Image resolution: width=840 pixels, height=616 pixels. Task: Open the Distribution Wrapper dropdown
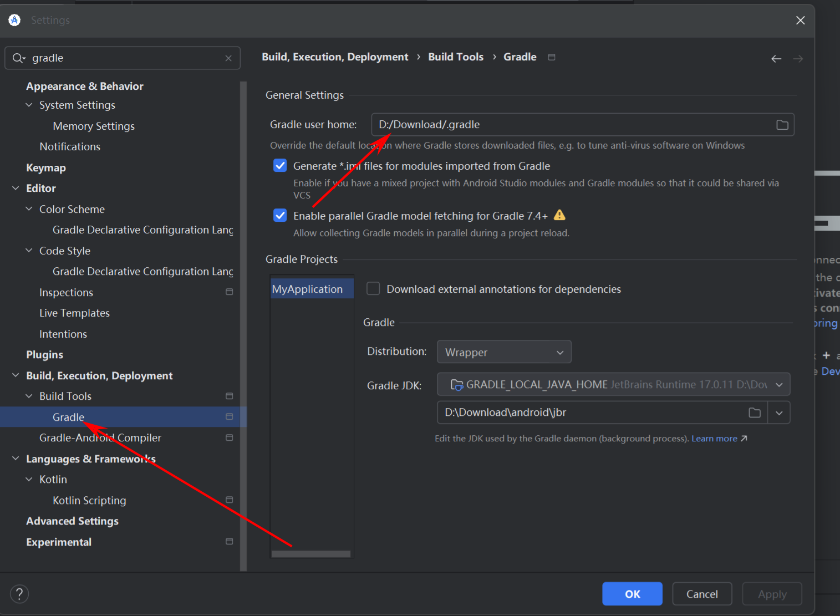click(504, 352)
